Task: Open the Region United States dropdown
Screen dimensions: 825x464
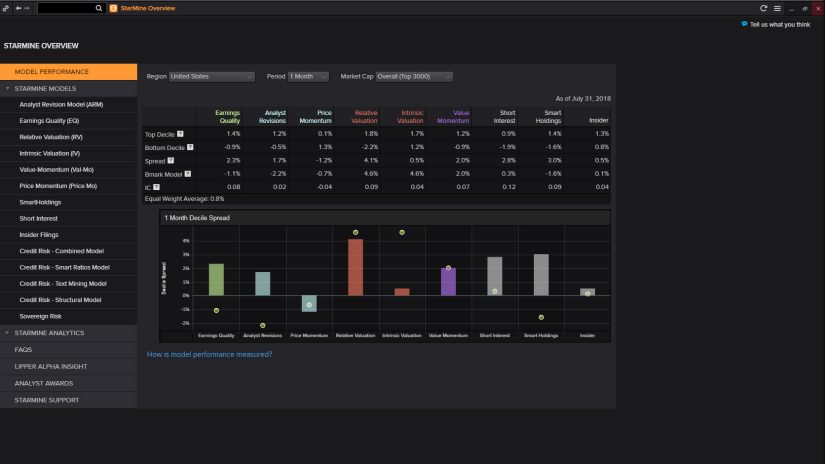Action: [212, 77]
